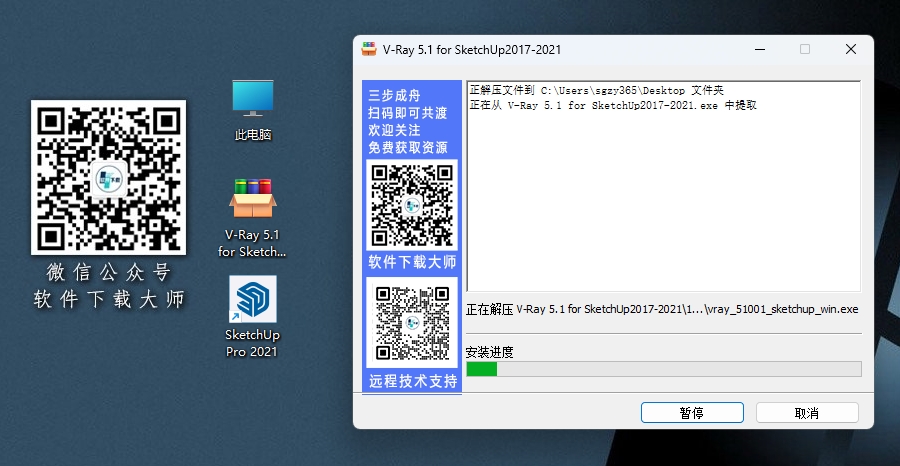Click the 软件下载大师 caption in the blue panel
900x466 pixels.
412,262
